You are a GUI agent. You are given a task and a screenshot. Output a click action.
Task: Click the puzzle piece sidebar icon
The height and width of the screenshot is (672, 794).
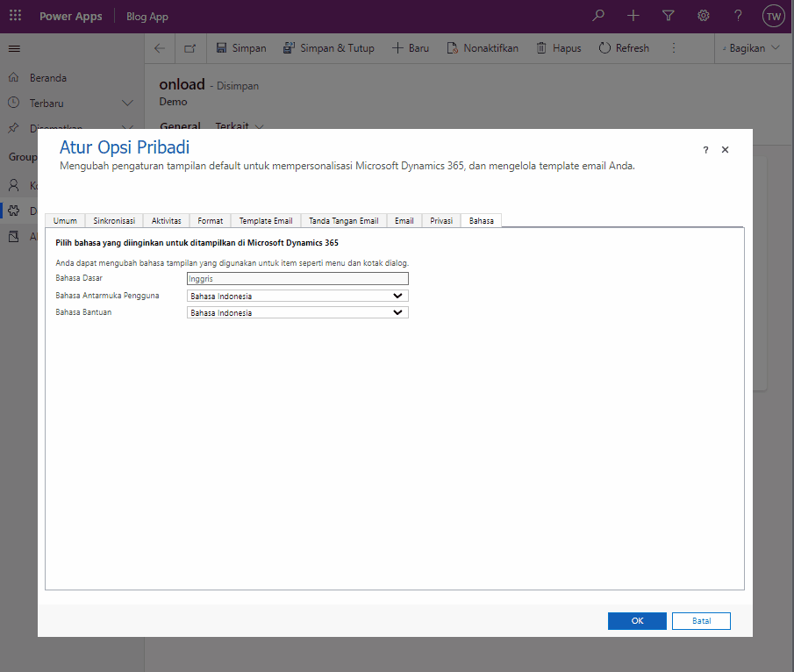(x=14, y=211)
